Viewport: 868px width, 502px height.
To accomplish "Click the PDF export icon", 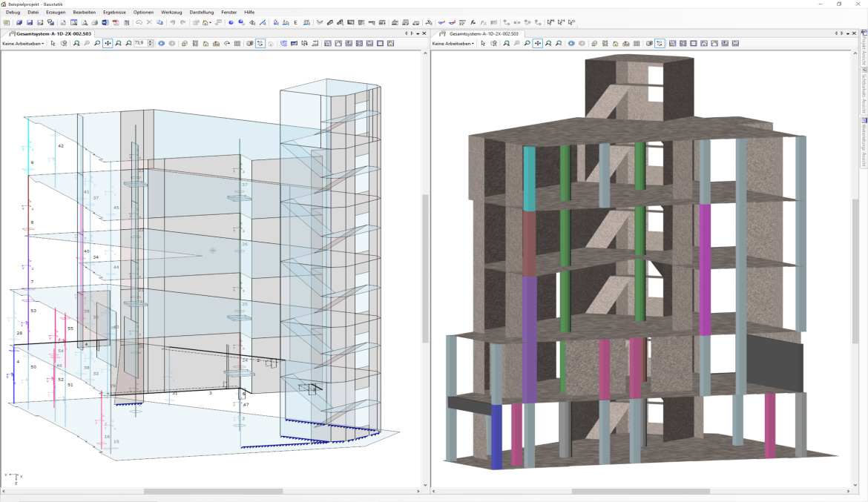I will pos(116,23).
